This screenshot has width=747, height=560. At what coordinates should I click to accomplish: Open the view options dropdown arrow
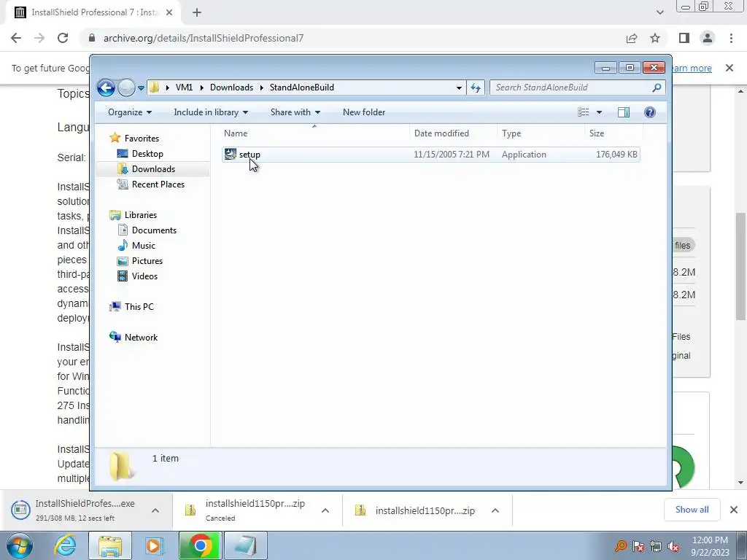tap(600, 112)
